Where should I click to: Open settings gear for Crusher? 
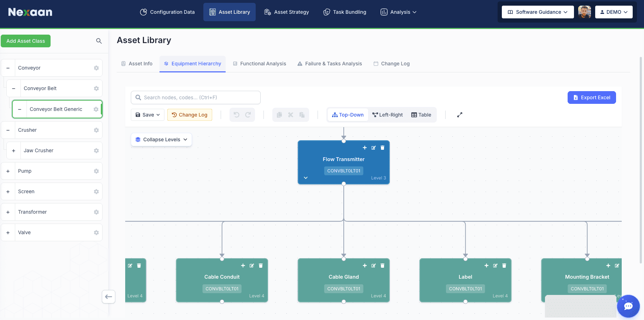coord(96,130)
